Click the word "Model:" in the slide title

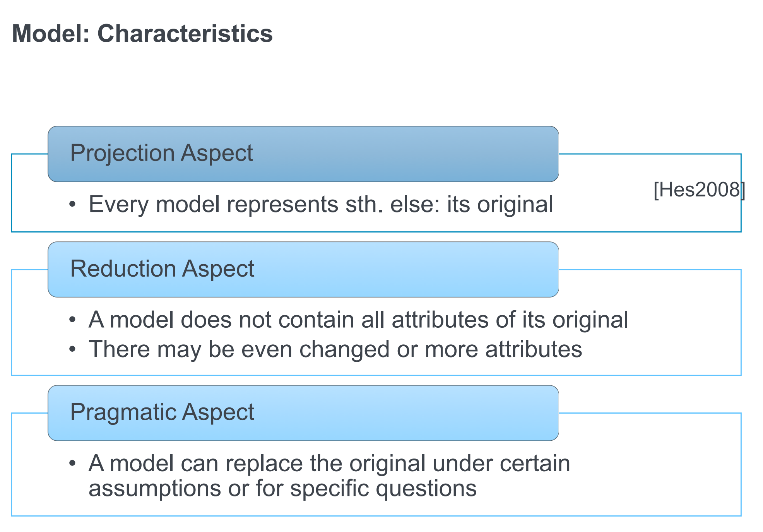51,34
